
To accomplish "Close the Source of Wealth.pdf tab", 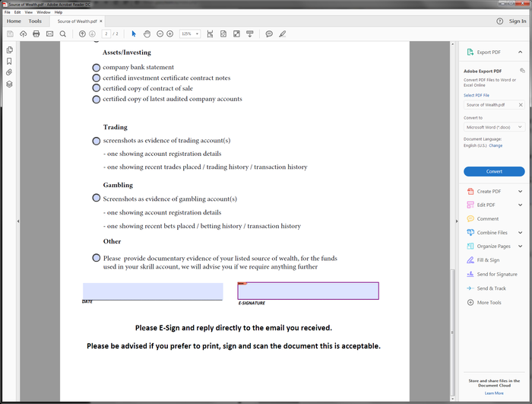I will 101,21.
